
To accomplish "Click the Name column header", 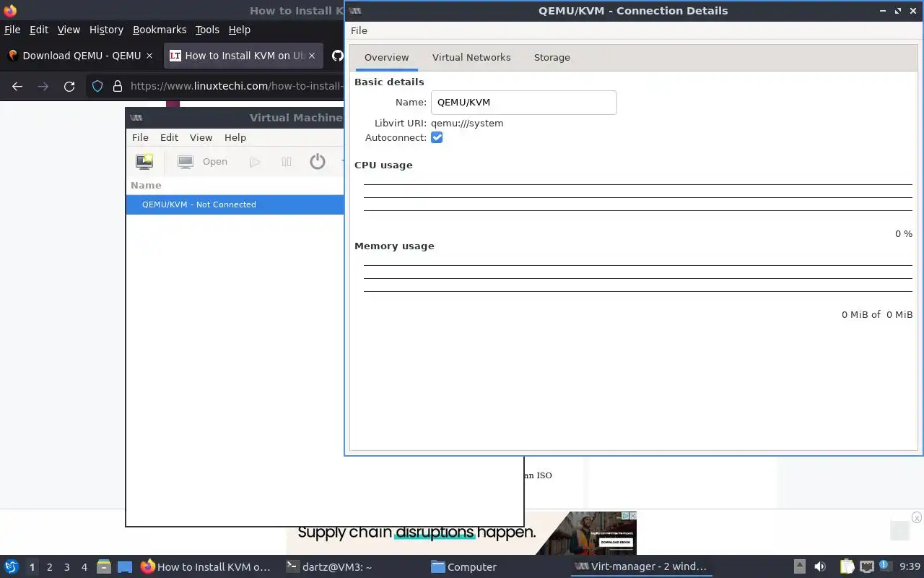I will point(146,185).
